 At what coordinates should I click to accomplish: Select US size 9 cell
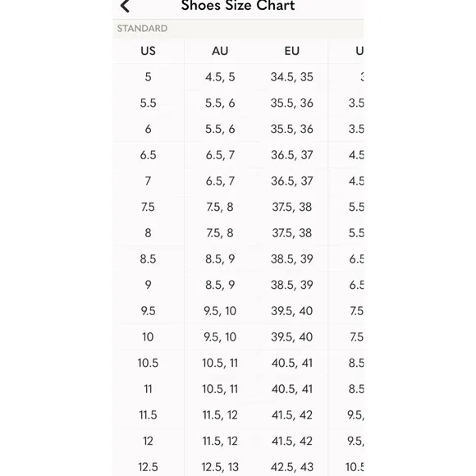tap(149, 285)
